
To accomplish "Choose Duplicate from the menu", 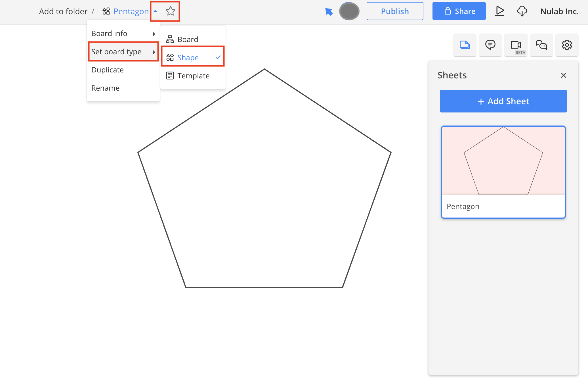I will point(123,70).
